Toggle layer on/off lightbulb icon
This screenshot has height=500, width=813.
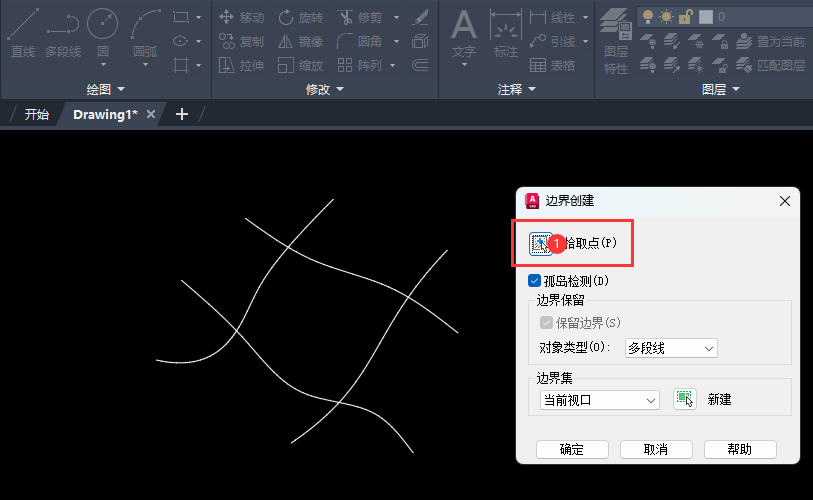(x=648, y=17)
